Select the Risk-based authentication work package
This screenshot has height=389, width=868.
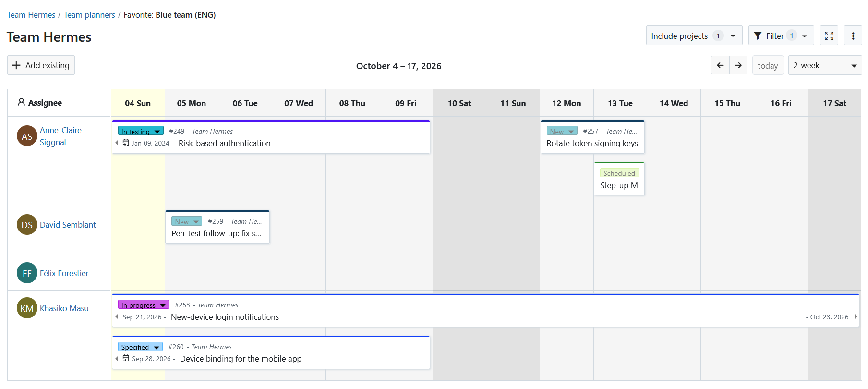click(x=271, y=137)
